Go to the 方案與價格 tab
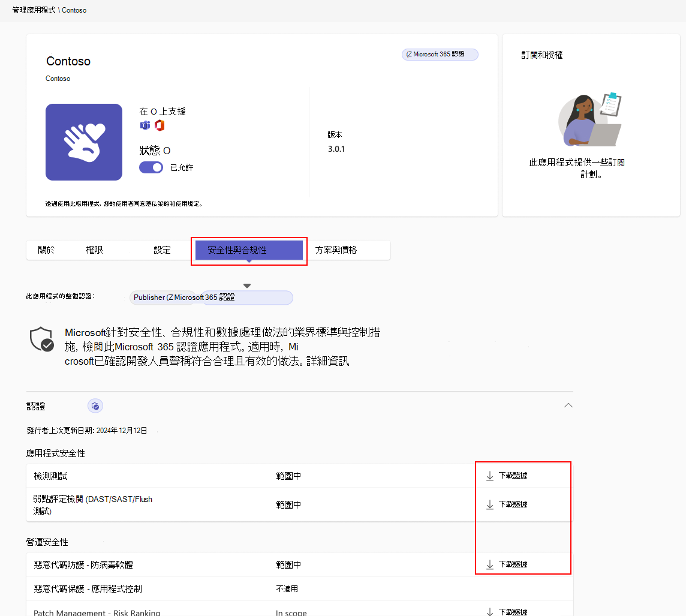 (336, 250)
